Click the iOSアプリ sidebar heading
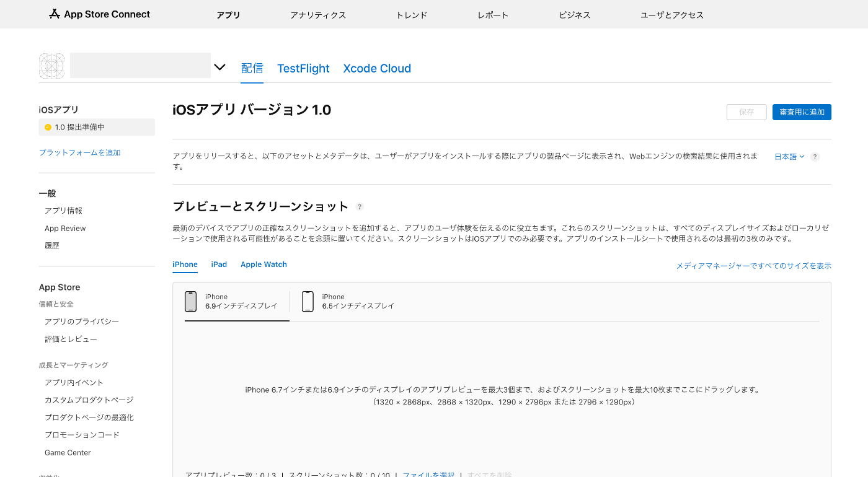This screenshot has width=868, height=477. (59, 110)
